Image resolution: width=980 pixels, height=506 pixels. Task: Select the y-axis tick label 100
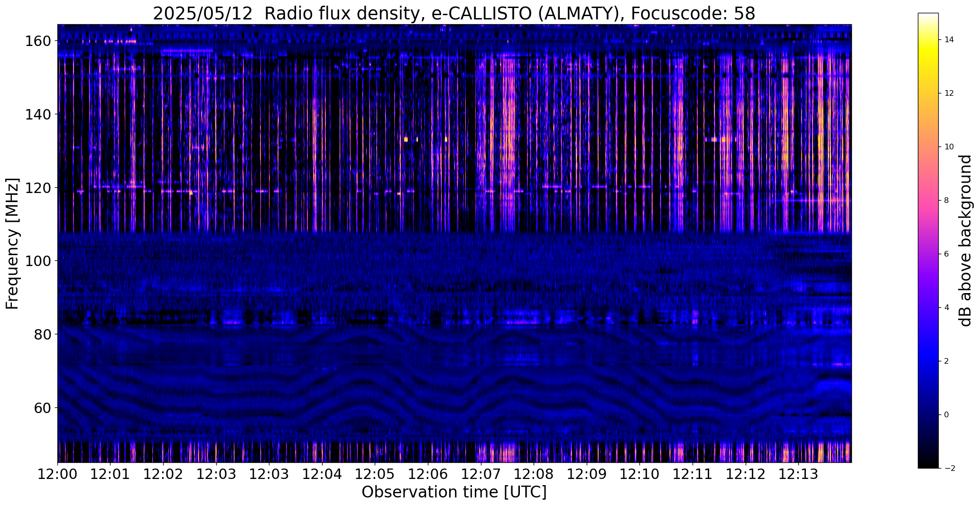(x=38, y=261)
